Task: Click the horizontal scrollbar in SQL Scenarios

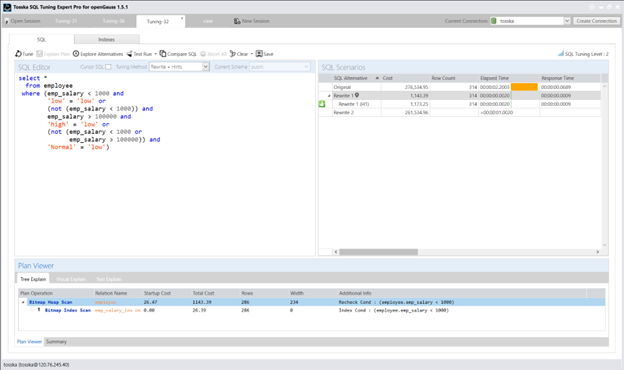Action: coord(378,252)
